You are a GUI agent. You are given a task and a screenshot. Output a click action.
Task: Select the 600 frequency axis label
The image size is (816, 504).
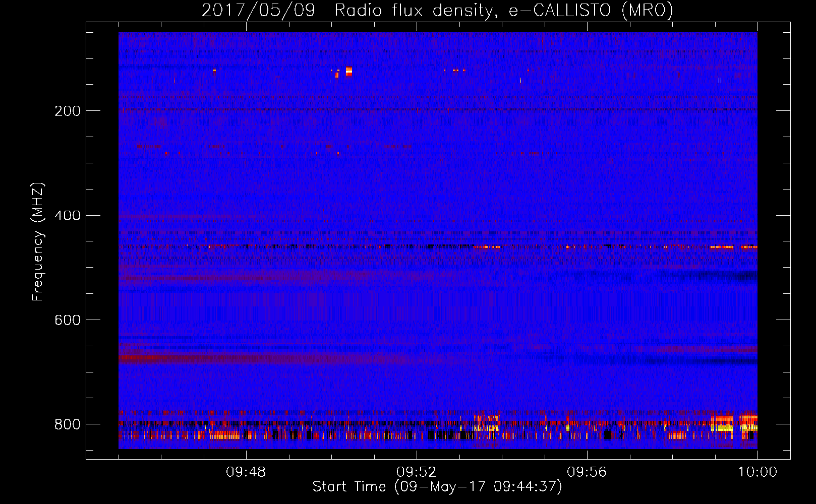coord(67,321)
